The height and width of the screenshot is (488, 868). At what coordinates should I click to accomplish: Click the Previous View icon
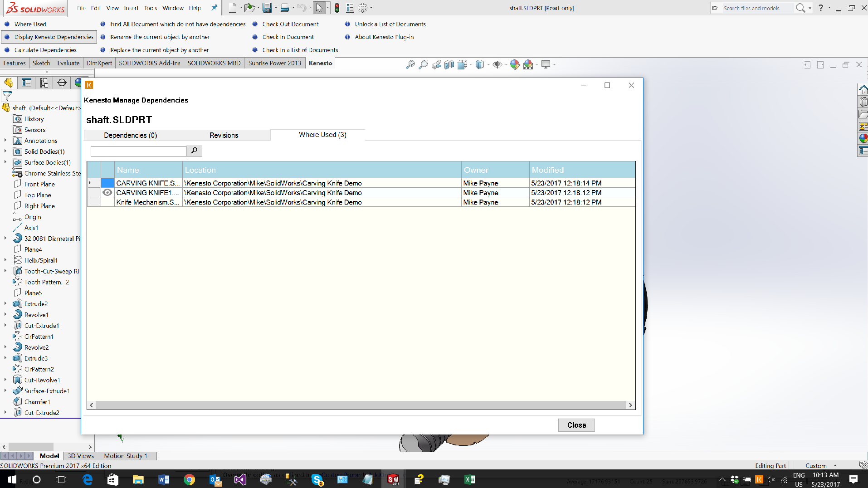436,64
